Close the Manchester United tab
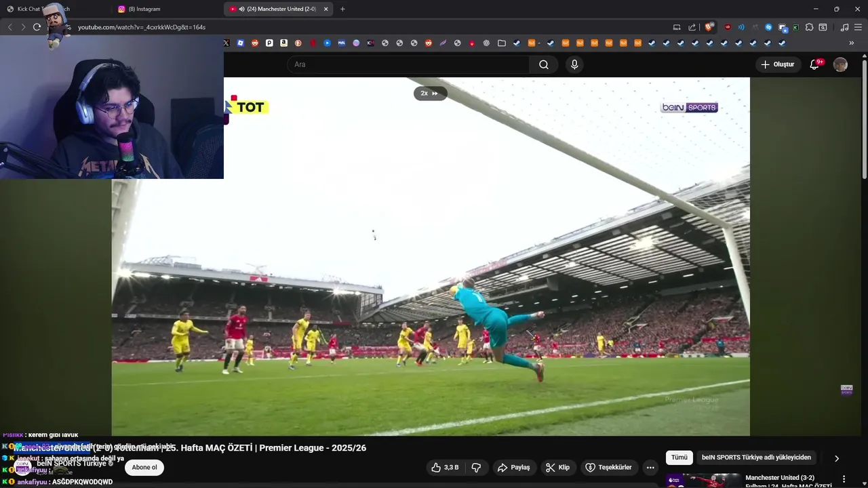This screenshot has width=868, height=488. pos(325,9)
